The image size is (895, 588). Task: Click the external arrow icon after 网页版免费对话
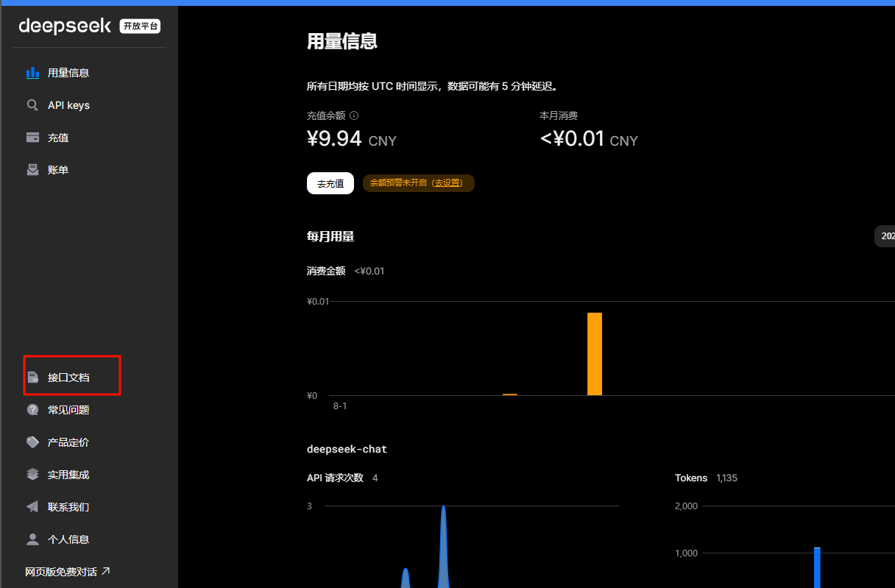click(x=105, y=571)
